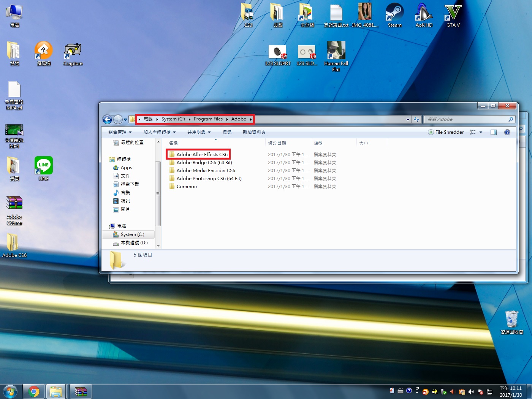The height and width of the screenshot is (399, 532).
Task: Open File Explorer taskbar button
Action: point(56,391)
